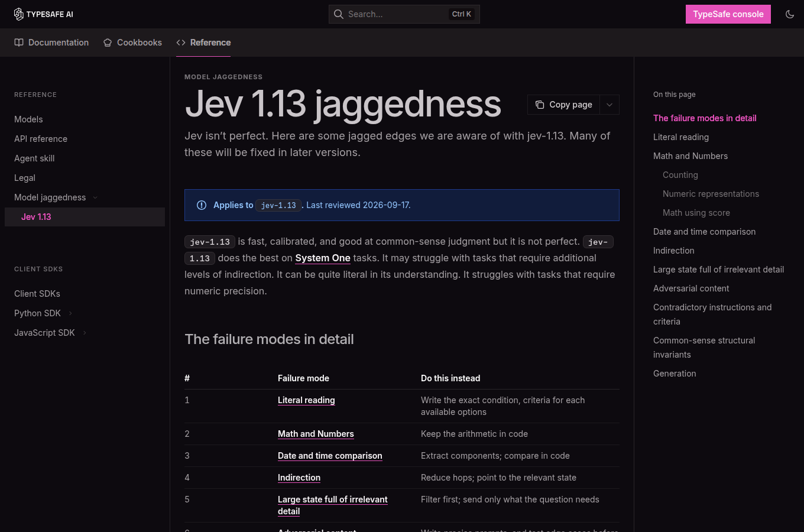The width and height of the screenshot is (804, 532).
Task: Toggle dark mode moon icon
Action: click(790, 14)
